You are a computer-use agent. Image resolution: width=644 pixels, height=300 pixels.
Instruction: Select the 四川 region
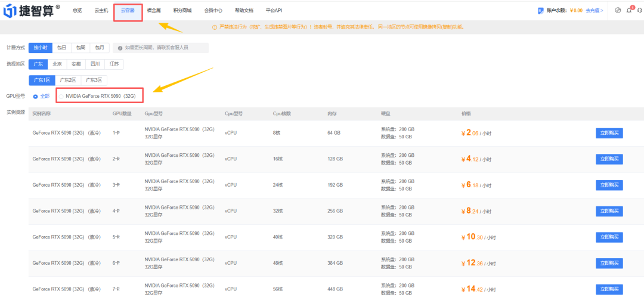coord(95,64)
